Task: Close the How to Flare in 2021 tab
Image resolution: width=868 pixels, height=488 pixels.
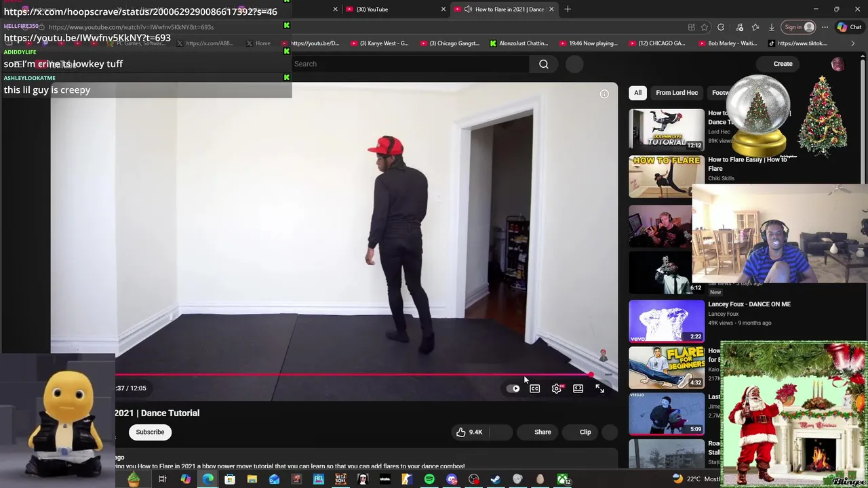Action: (551, 9)
